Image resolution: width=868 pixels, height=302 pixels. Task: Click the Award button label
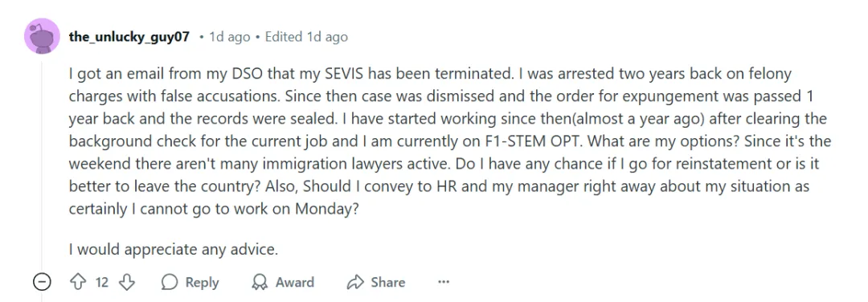[x=294, y=283]
